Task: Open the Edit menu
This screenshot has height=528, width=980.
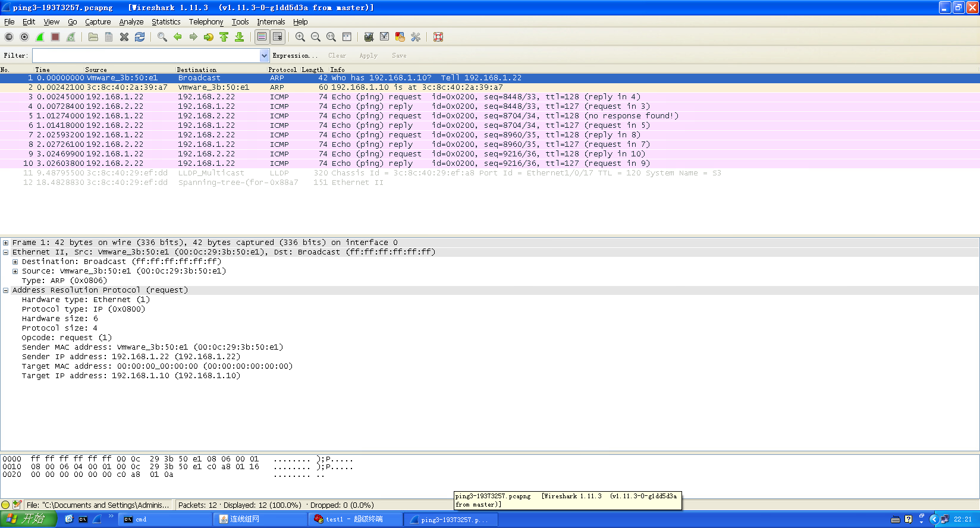Action: pos(29,21)
